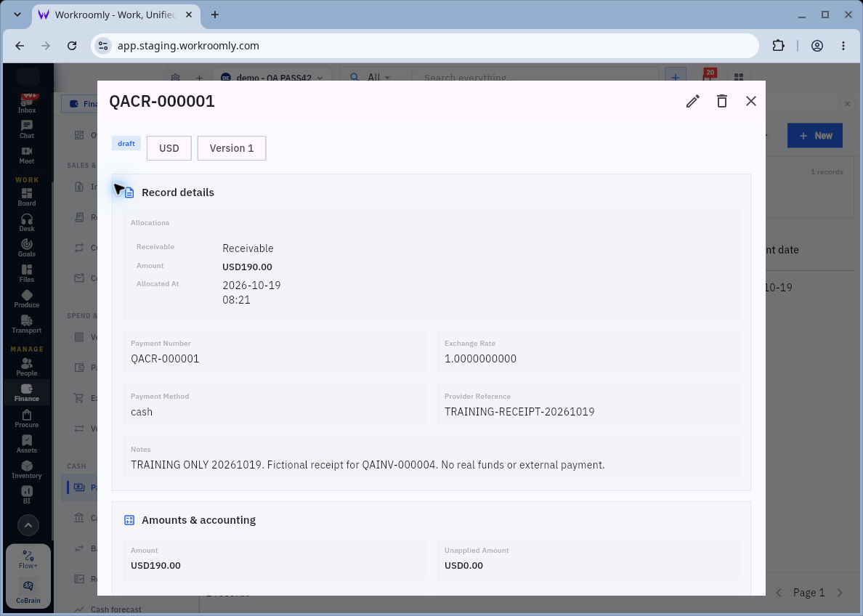Reload the page

pos(71,46)
